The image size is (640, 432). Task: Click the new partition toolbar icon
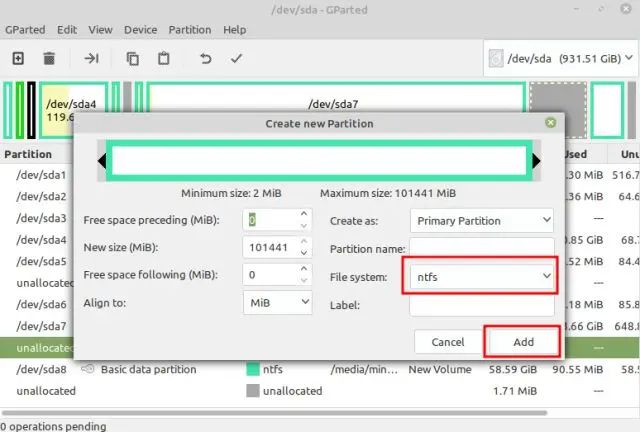click(18, 59)
